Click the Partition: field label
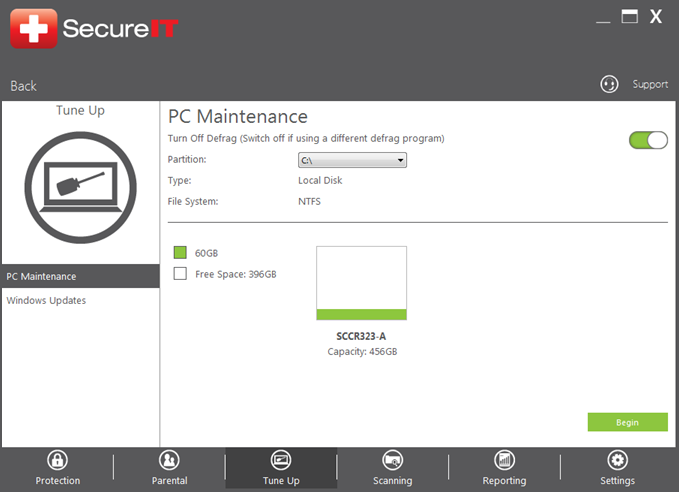 pos(187,159)
